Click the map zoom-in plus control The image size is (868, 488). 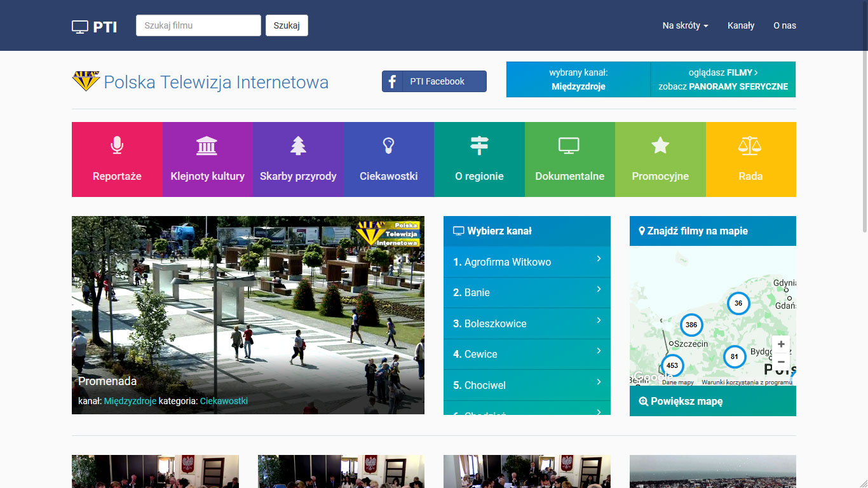[x=780, y=344]
